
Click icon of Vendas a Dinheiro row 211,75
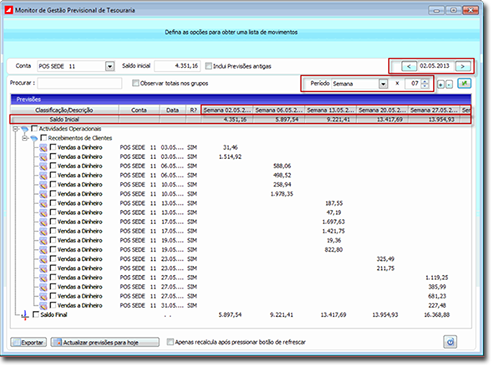[43, 269]
